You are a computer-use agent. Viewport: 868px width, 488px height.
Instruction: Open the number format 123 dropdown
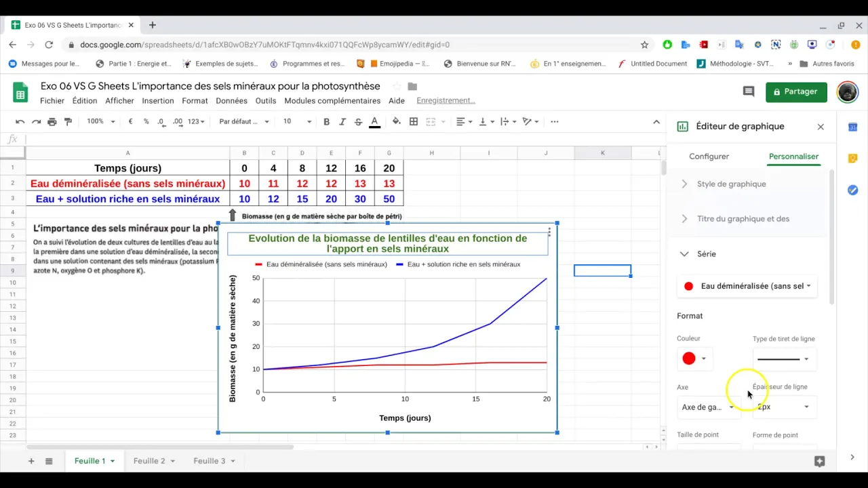[x=197, y=121]
